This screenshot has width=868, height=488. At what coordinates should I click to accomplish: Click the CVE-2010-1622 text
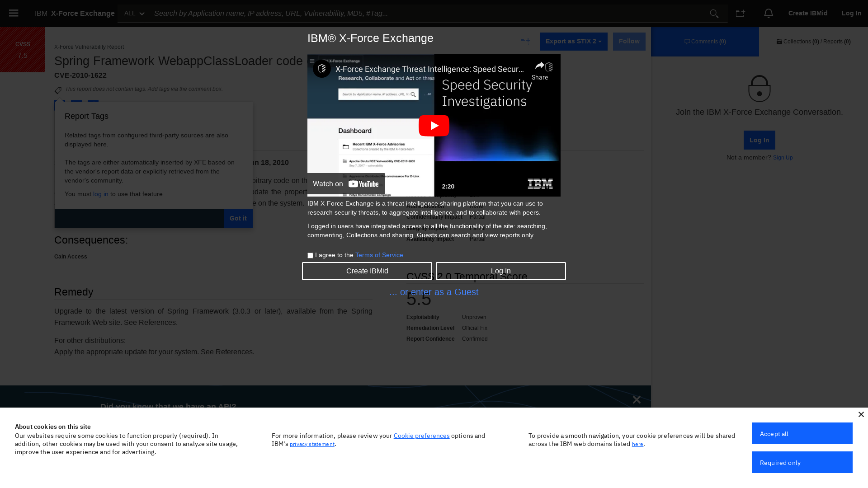coord(80,75)
